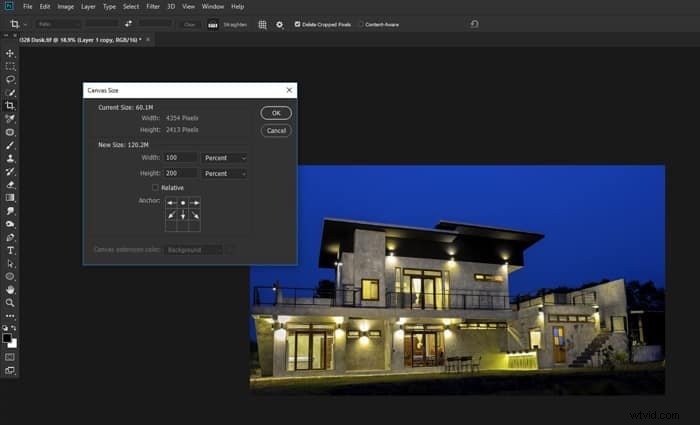The image size is (700, 425).
Task: Select the Gradient tool
Action: 10,198
